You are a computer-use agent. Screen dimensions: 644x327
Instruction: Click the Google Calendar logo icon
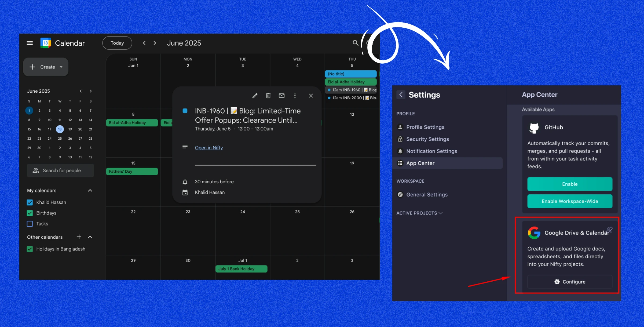(46, 43)
